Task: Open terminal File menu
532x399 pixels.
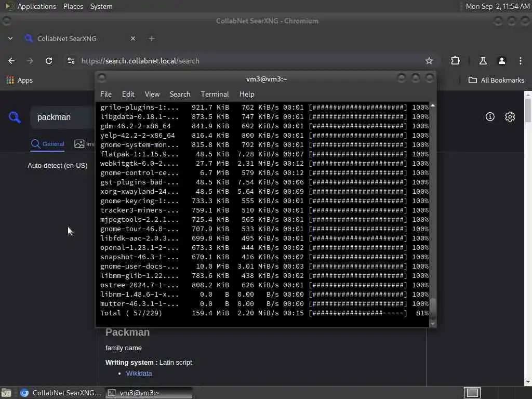Action: (106, 94)
